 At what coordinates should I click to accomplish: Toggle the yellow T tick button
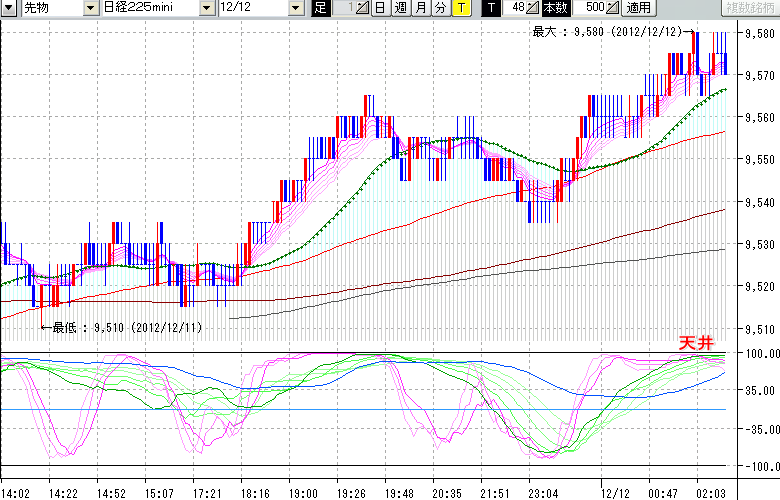click(461, 8)
